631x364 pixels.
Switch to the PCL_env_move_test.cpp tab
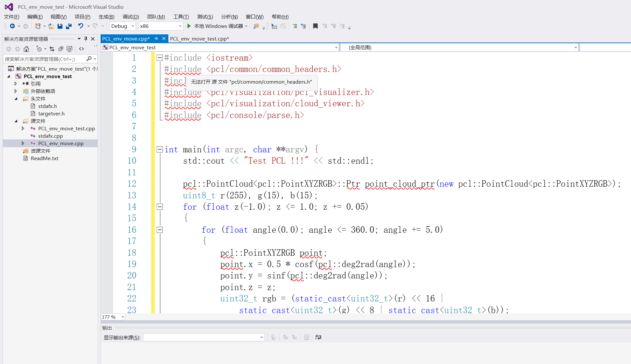(x=199, y=39)
